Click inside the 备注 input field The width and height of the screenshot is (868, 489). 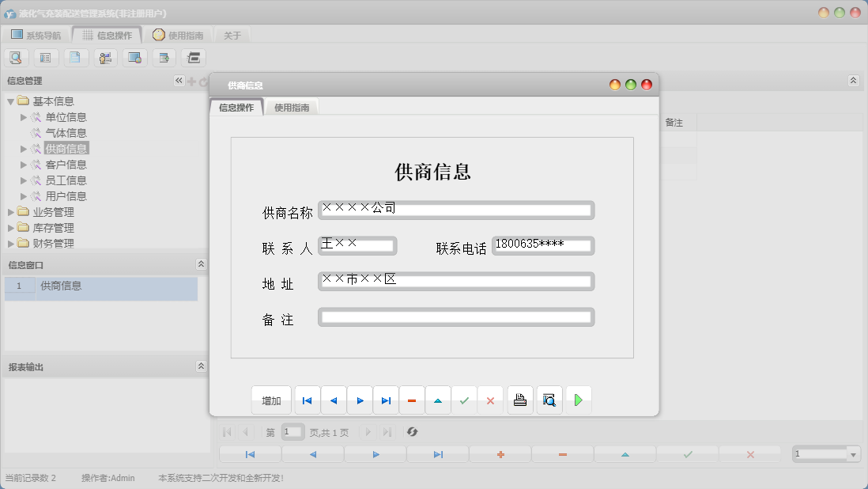[455, 317]
